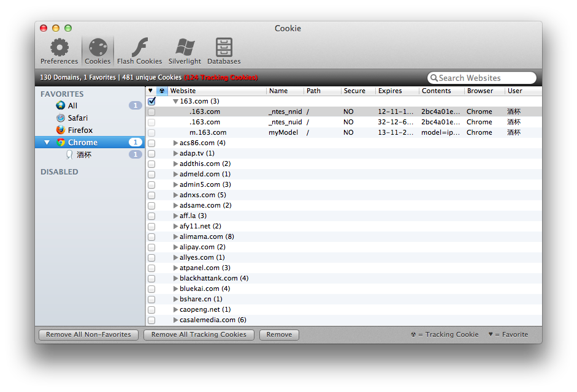Collapse the 163.com cookie group
The image size is (577, 392).
click(175, 101)
